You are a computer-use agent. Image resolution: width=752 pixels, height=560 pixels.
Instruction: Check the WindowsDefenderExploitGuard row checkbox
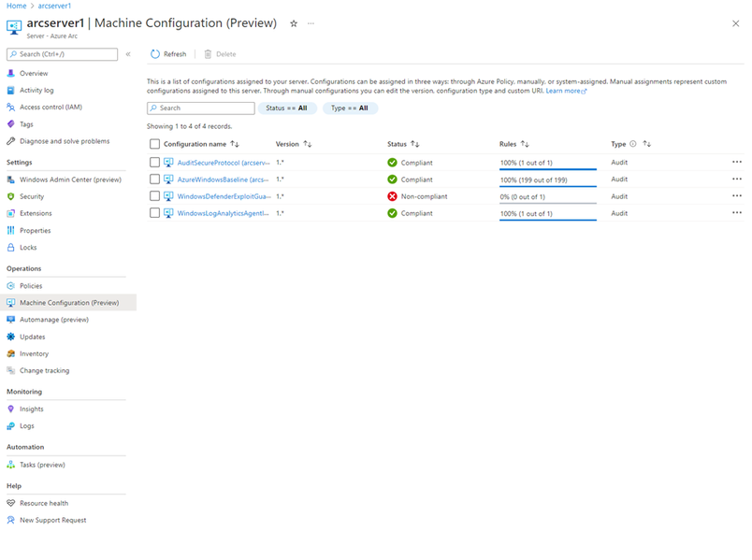[x=154, y=196]
